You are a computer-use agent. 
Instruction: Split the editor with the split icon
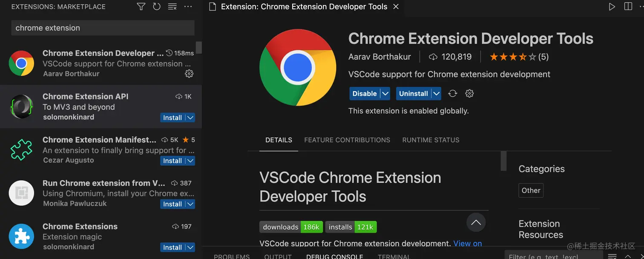[x=628, y=7]
